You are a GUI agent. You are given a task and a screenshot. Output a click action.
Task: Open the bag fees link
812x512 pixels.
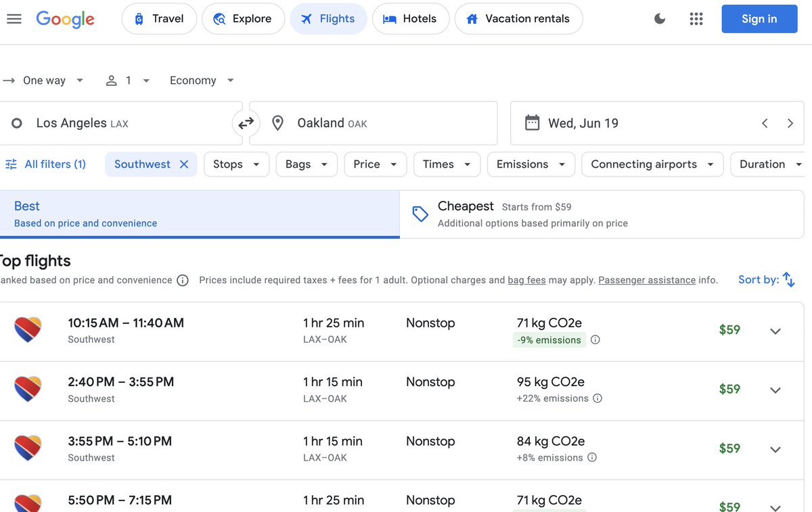(x=526, y=280)
